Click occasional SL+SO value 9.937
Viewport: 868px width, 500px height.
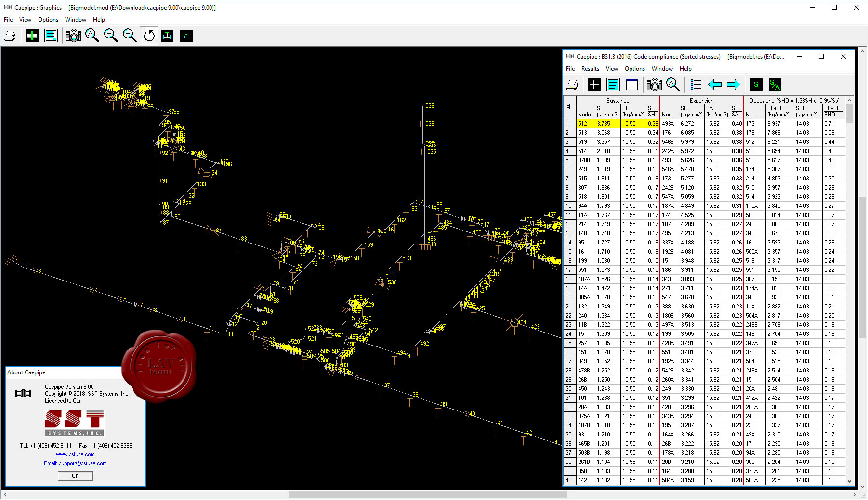point(779,124)
